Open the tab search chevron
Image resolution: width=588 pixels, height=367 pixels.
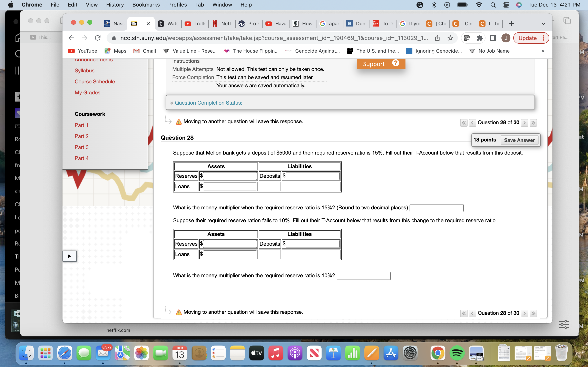pyautogui.click(x=543, y=23)
